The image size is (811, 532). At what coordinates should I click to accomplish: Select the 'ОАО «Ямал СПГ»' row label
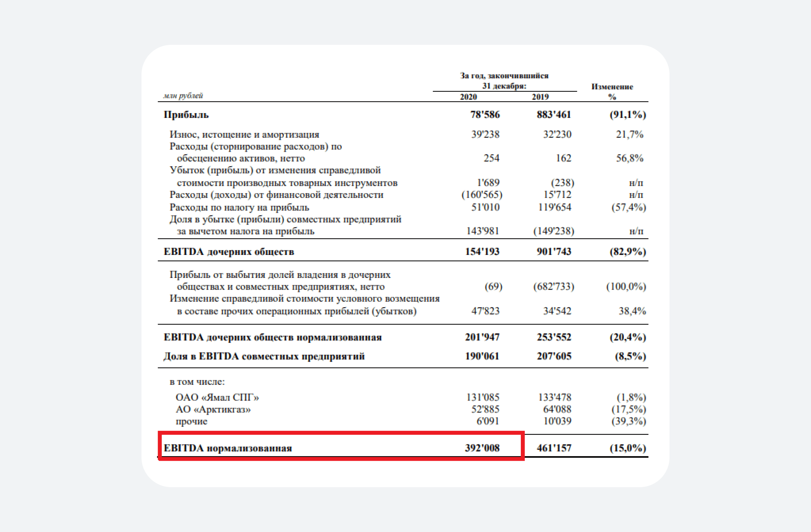tap(217, 397)
